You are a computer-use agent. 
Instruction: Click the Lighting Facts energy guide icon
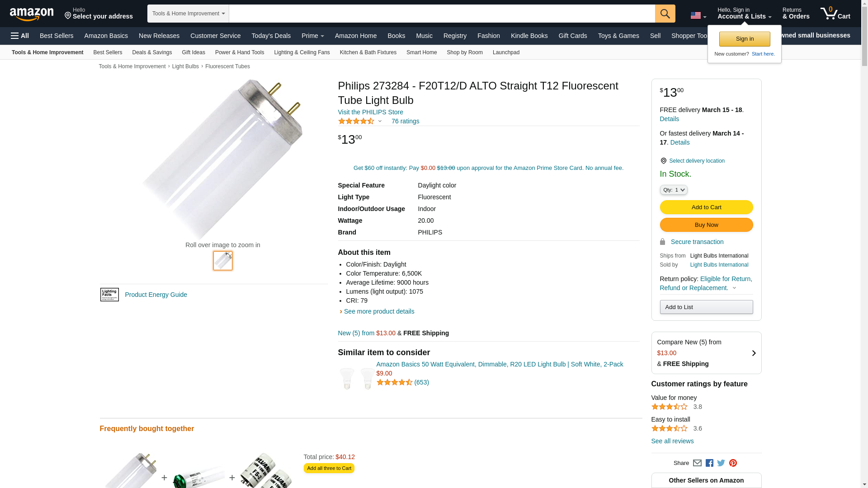tap(109, 295)
